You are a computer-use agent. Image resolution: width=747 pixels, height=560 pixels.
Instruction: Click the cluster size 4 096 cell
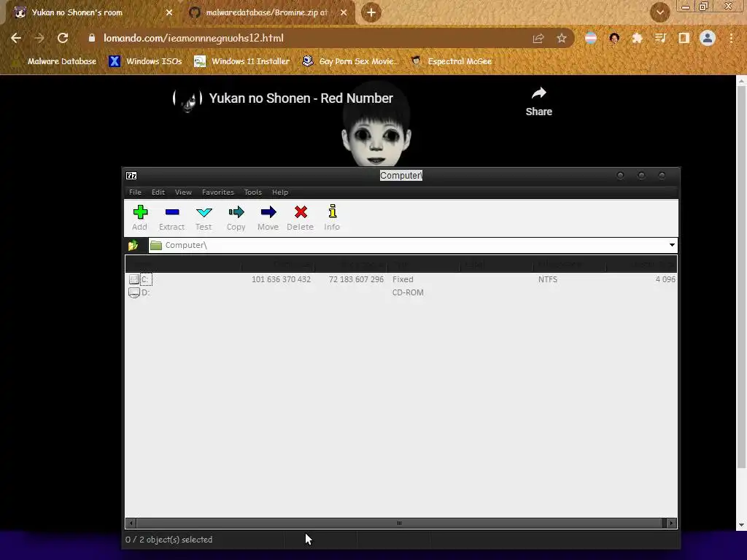coord(665,279)
